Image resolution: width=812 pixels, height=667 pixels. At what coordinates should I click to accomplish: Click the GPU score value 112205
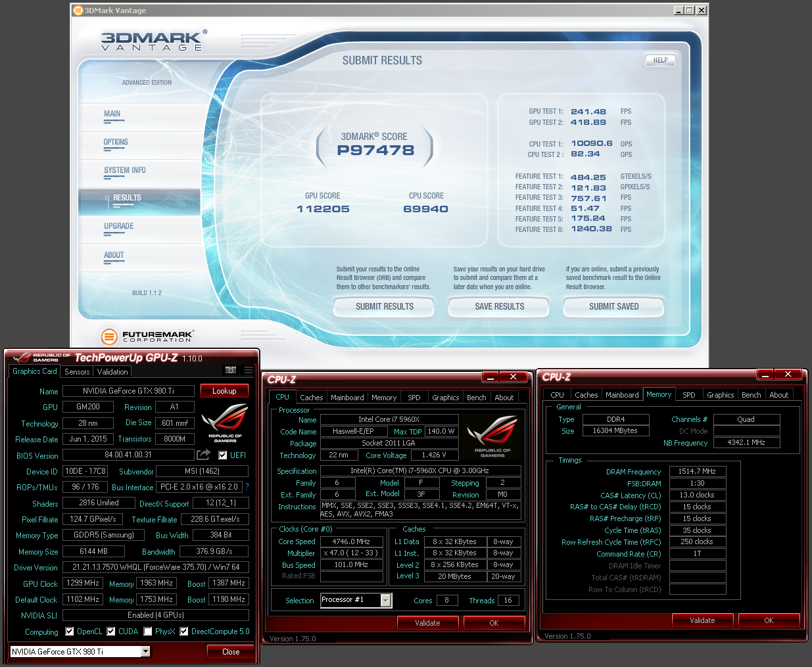click(323, 209)
